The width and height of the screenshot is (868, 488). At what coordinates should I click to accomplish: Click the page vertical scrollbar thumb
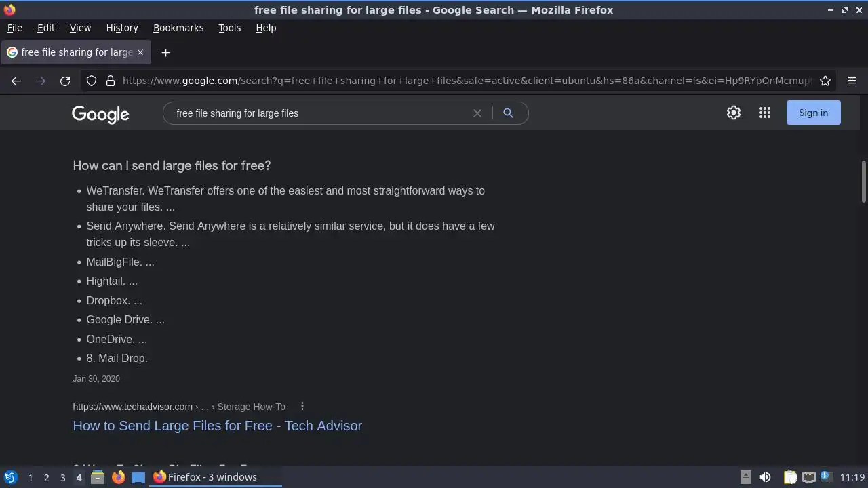[863, 182]
